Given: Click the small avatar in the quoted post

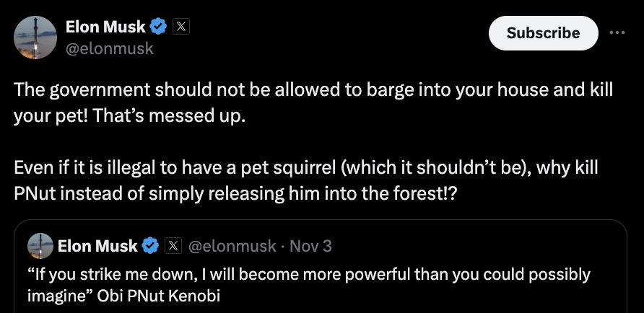Looking at the screenshot, I should pos(40,246).
